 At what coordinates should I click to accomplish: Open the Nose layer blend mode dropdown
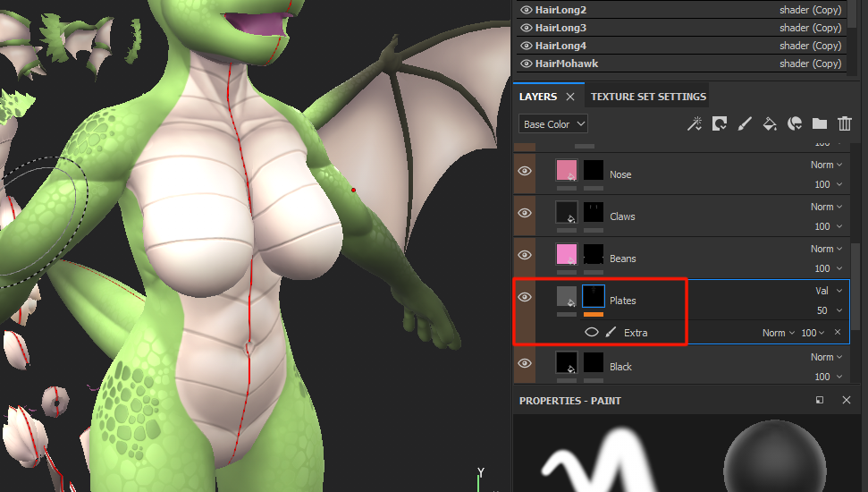(827, 165)
